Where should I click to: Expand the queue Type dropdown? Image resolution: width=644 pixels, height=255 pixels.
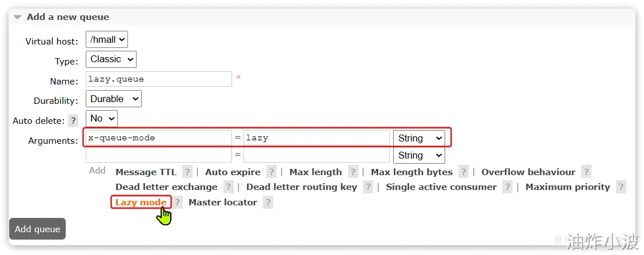pyautogui.click(x=111, y=59)
